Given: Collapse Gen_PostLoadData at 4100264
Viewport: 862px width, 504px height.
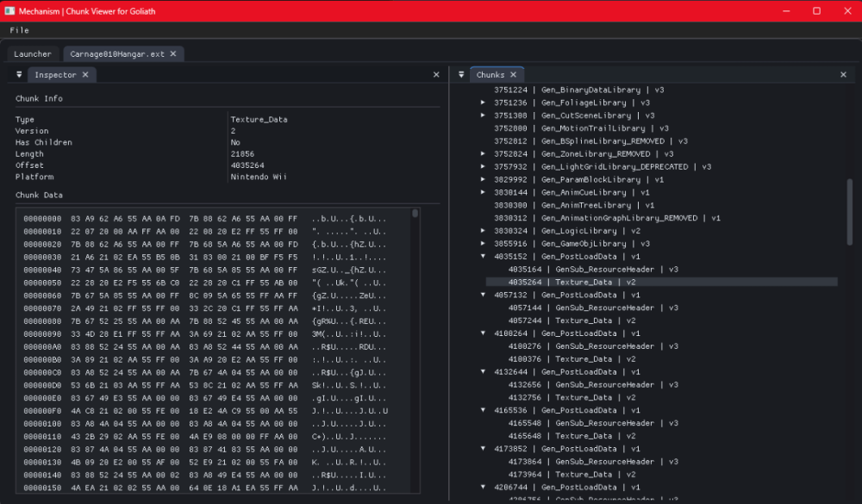Looking at the screenshot, I should (x=484, y=333).
